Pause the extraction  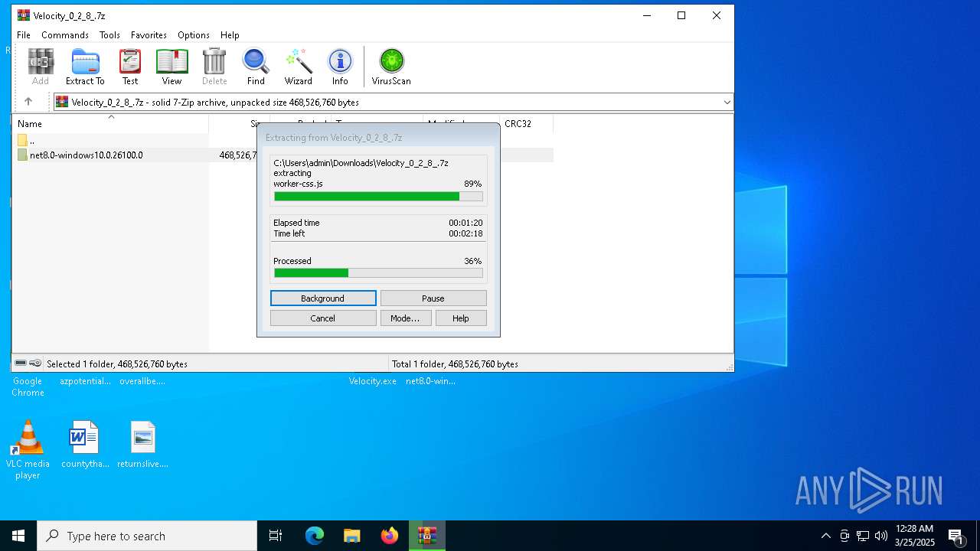click(x=433, y=298)
